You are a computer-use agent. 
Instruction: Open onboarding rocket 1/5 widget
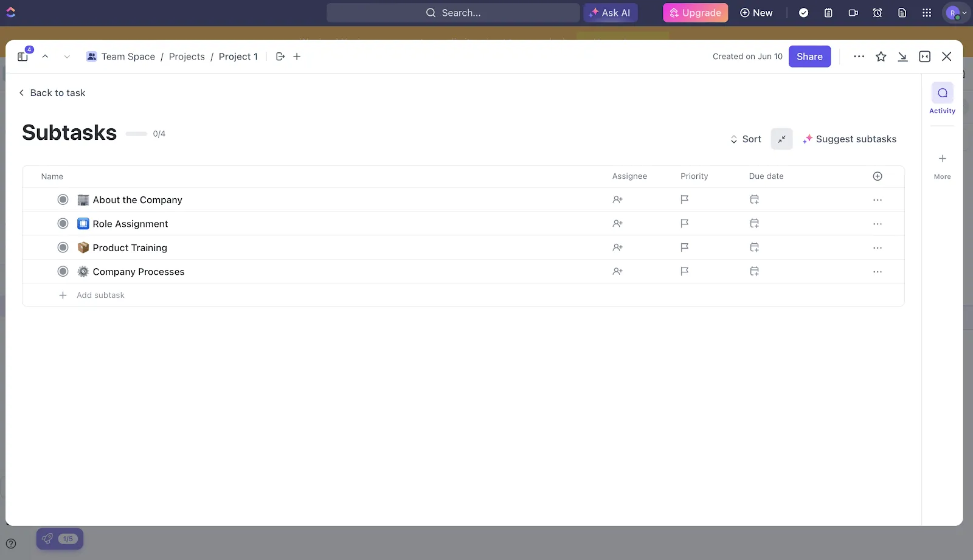60,539
